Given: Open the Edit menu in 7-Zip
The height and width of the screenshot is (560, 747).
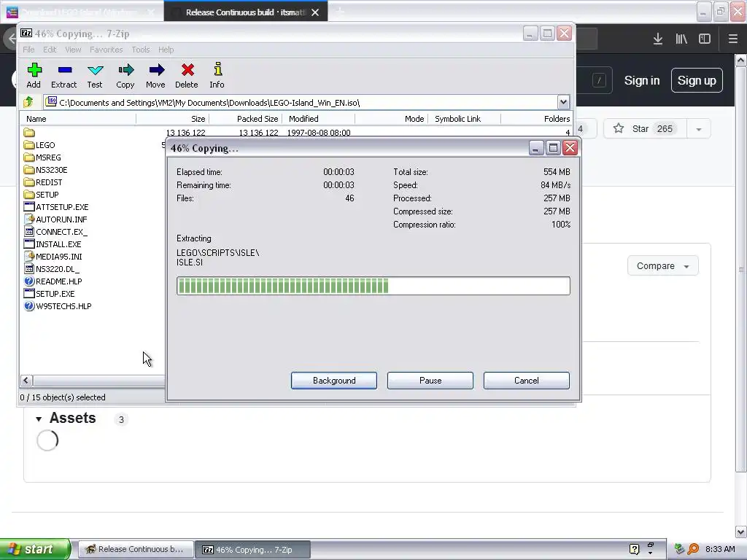Looking at the screenshot, I should [x=50, y=50].
